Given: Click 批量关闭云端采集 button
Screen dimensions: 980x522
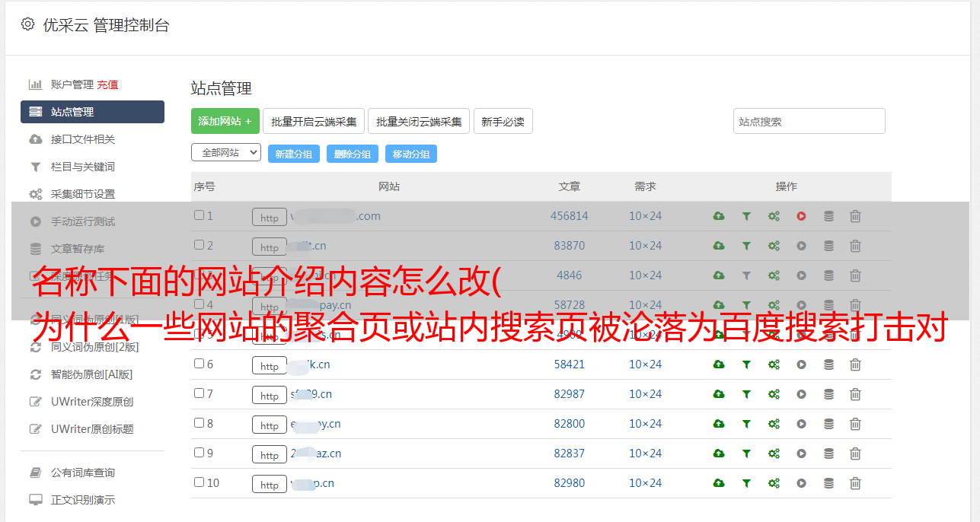Looking at the screenshot, I should pyautogui.click(x=419, y=121).
